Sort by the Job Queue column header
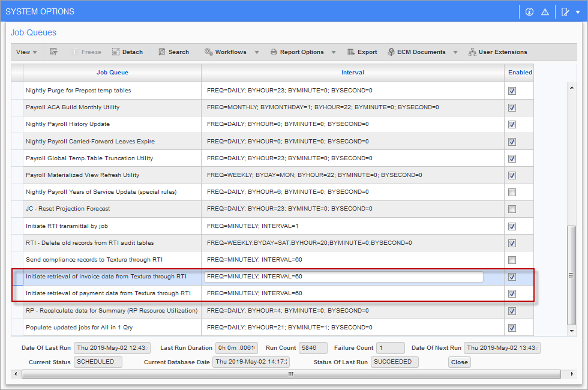This screenshot has height=390, width=588. point(112,73)
